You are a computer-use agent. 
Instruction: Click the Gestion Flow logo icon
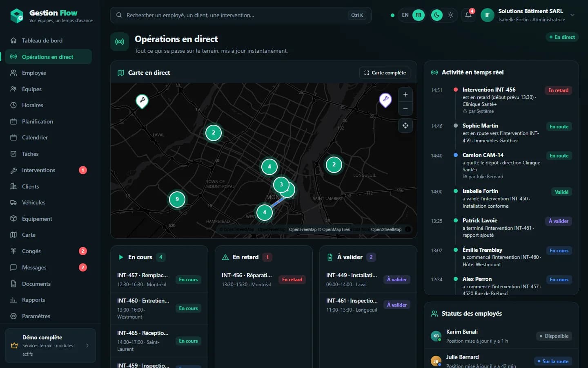pos(17,16)
